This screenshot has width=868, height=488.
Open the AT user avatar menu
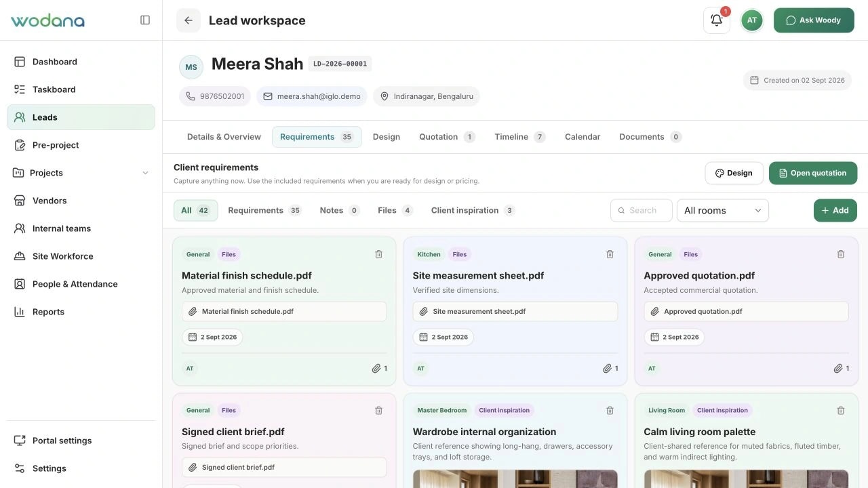[x=752, y=20]
